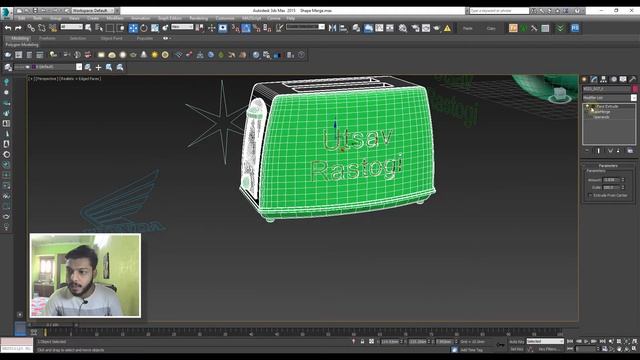Click Key Filters button
This screenshot has height=360, width=640.
[x=548, y=349]
